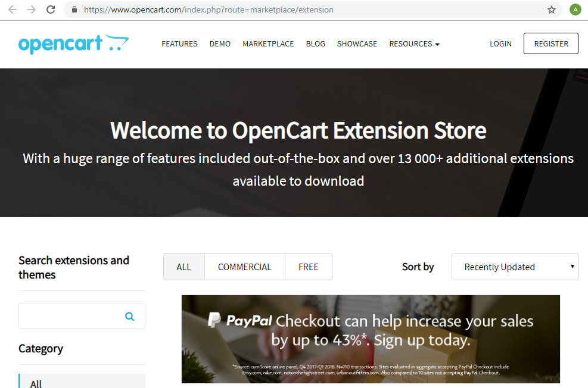Screen dimensions: 588x388
Task: Filter by Commercial extensions
Action: point(244,267)
